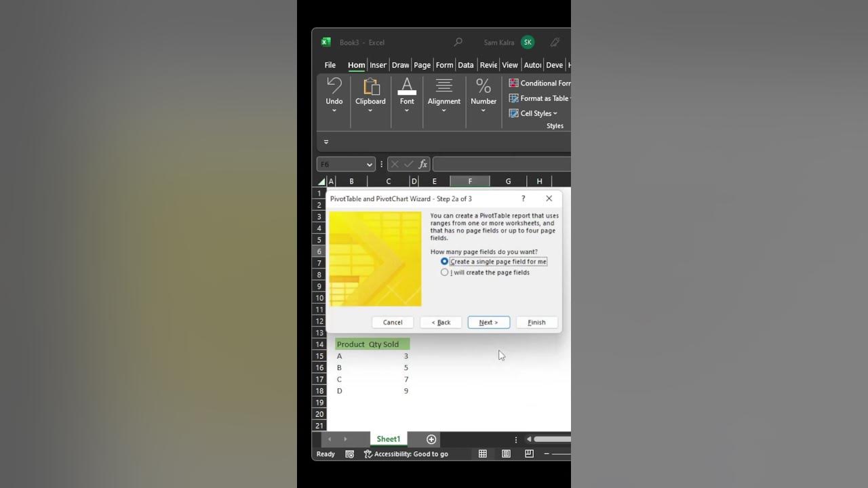
Task: Click the Cell Styles icon
Action: click(x=514, y=113)
